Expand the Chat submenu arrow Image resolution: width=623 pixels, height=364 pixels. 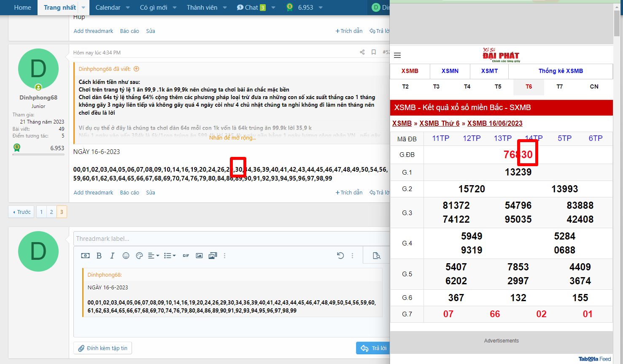pos(273,8)
